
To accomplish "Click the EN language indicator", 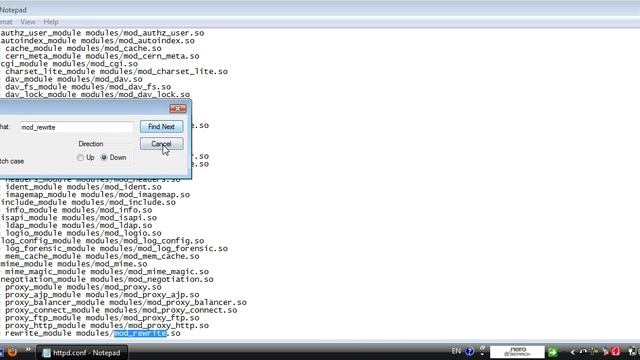I will (x=456, y=351).
